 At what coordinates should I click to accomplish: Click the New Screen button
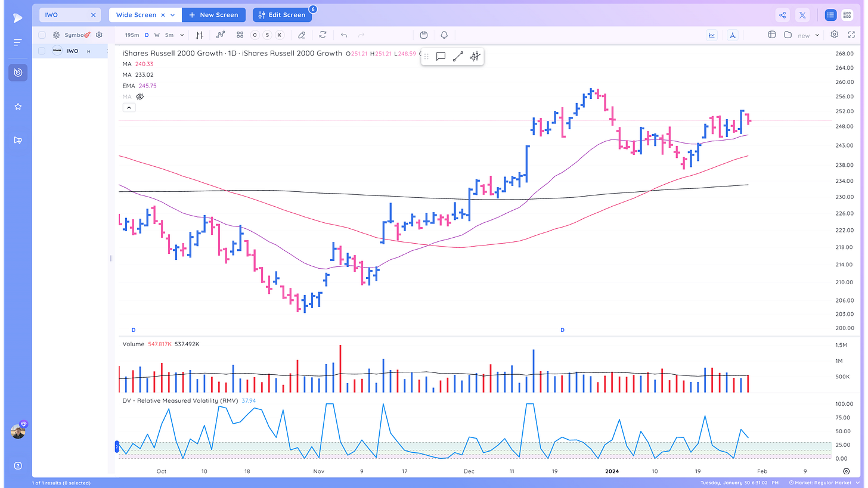[x=213, y=15]
